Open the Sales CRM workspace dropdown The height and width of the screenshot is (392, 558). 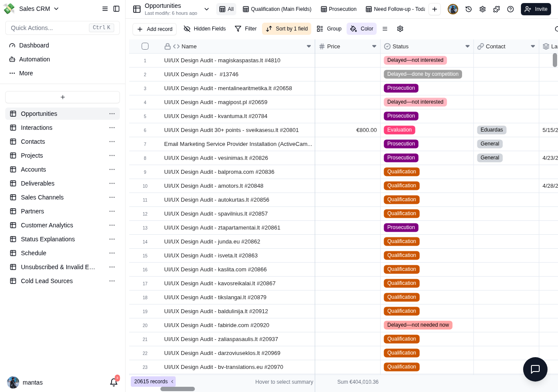click(x=39, y=9)
